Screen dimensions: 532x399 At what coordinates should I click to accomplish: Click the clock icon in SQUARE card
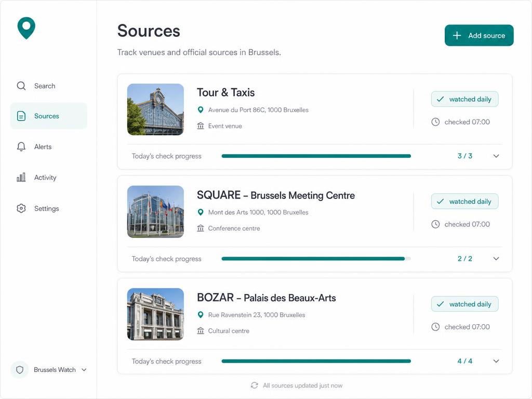point(435,224)
